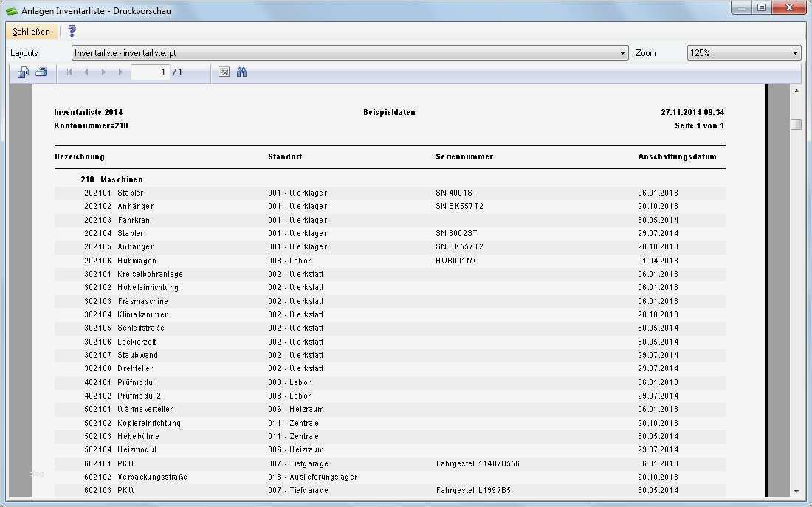This screenshot has width=812, height=507.
Task: Click the Bezeichnung column header
Action: (80, 157)
